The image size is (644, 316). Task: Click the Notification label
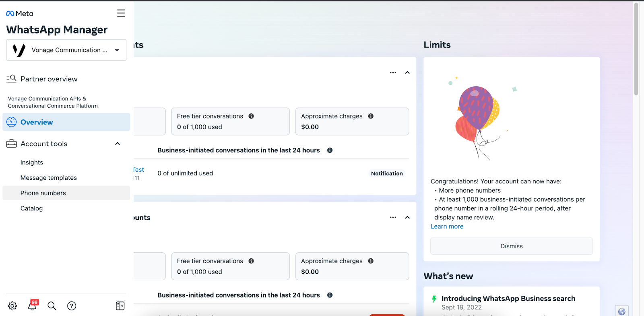pyautogui.click(x=387, y=173)
